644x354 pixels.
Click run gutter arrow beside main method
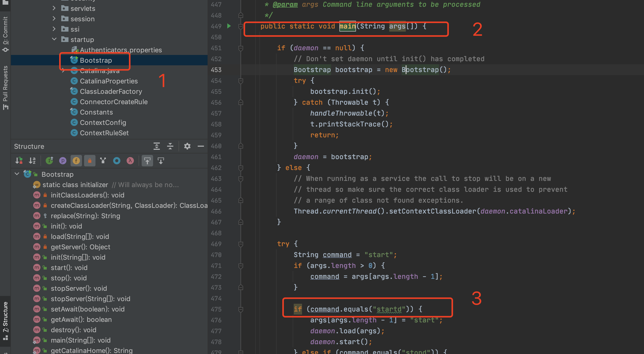pos(229,26)
